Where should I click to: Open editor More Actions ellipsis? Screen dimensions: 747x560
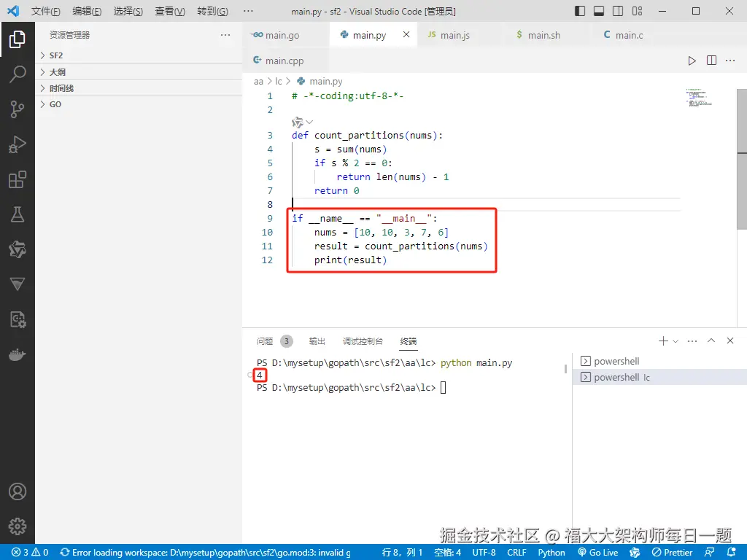pos(729,61)
